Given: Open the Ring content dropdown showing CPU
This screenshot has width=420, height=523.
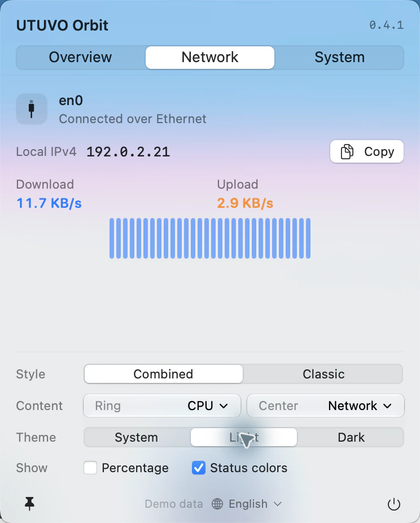Looking at the screenshot, I should (x=162, y=406).
